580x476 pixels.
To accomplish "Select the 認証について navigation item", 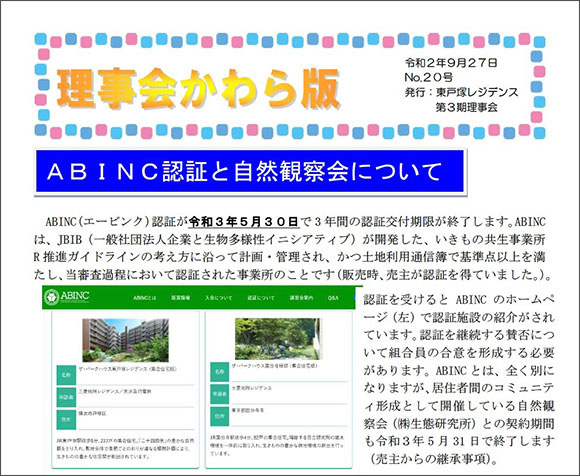I will point(261,298).
